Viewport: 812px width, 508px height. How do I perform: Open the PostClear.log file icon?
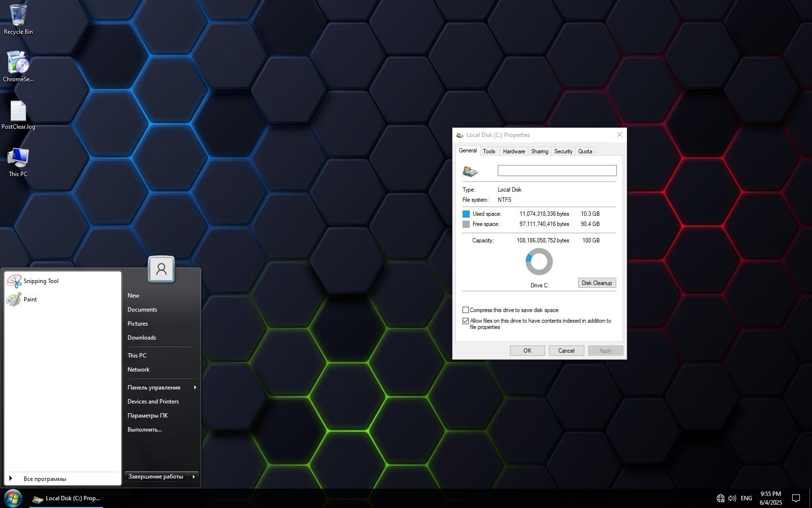tap(18, 112)
